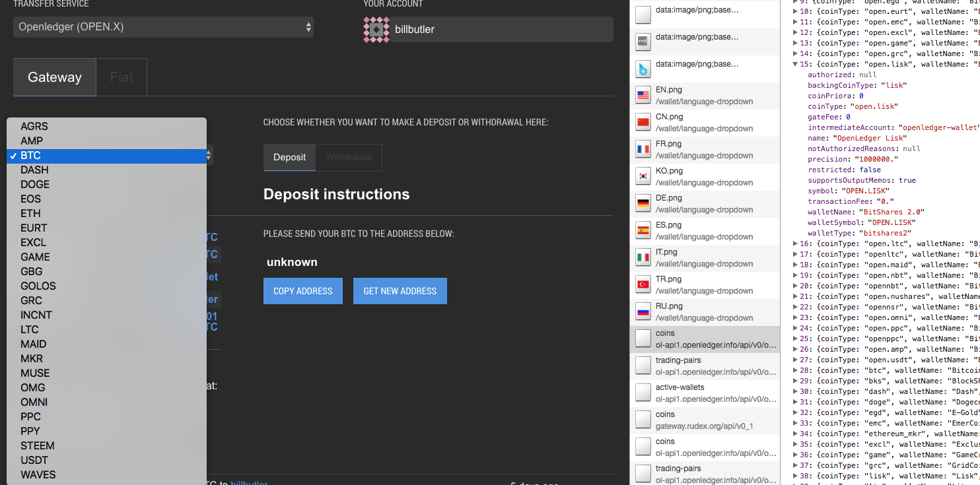Viewport: 980px width, 485px height.
Task: Choose MAID from the coin list
Action: [106, 344]
